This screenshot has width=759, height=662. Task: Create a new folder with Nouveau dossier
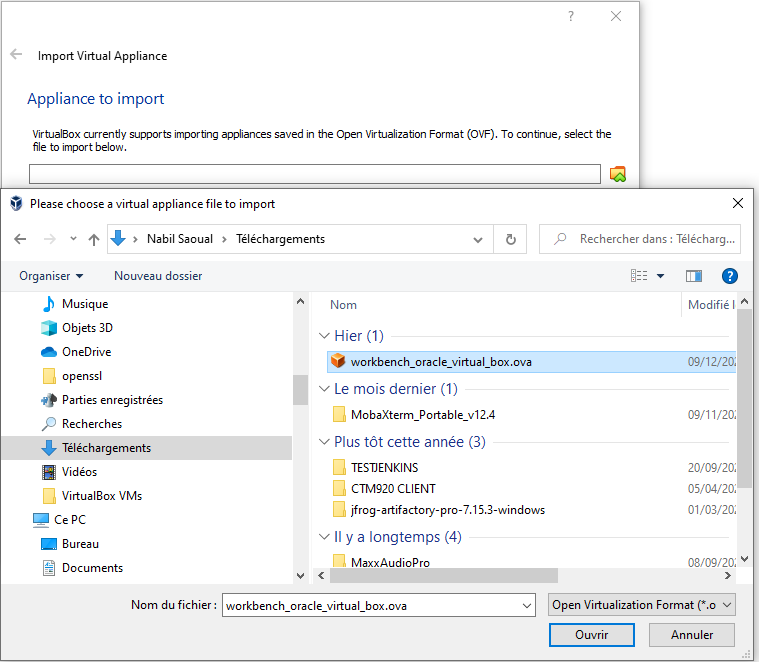[158, 276]
